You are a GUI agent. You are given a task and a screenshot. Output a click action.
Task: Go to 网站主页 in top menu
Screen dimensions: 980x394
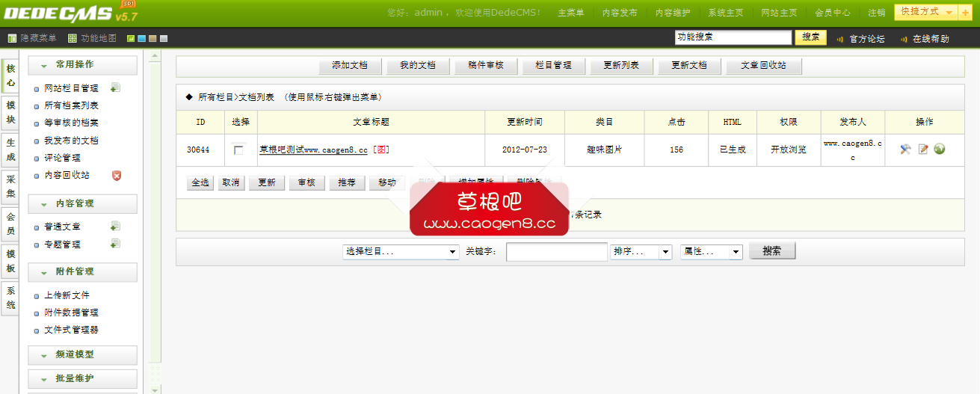tap(779, 13)
